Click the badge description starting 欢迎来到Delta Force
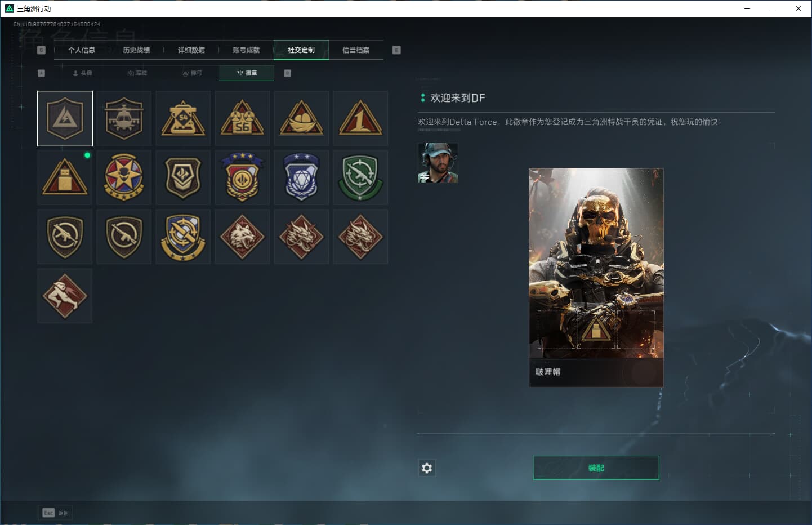Screen dimensions: 812x525 (x=569, y=122)
